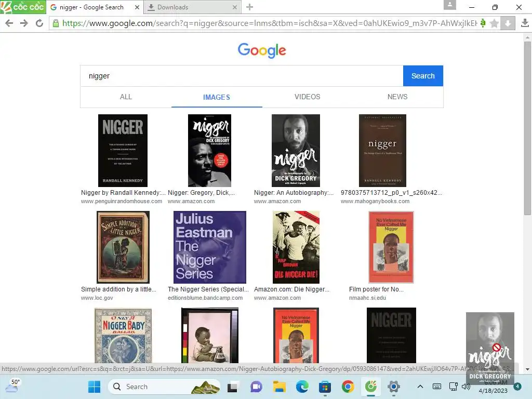Click the Cốc Cốc browser logo button
The image size is (532, 399).
23,7
